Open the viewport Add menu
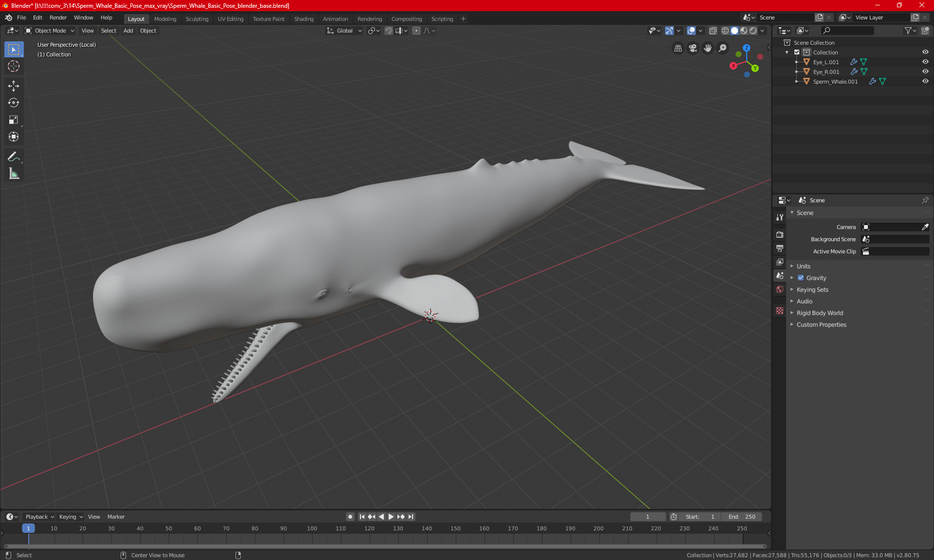Image resolution: width=934 pixels, height=560 pixels. pos(128,31)
